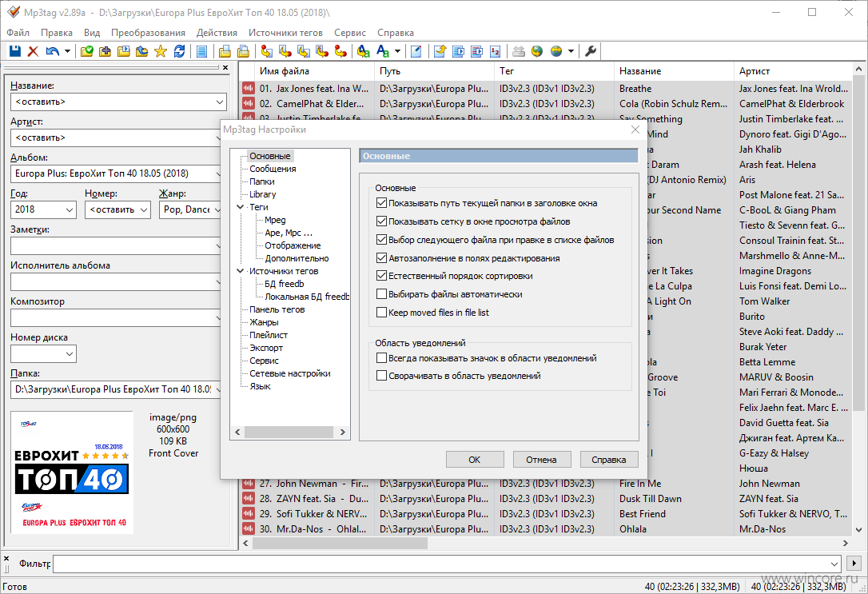
Task: Open the Фильтр dropdown arrow
Action: point(834,564)
